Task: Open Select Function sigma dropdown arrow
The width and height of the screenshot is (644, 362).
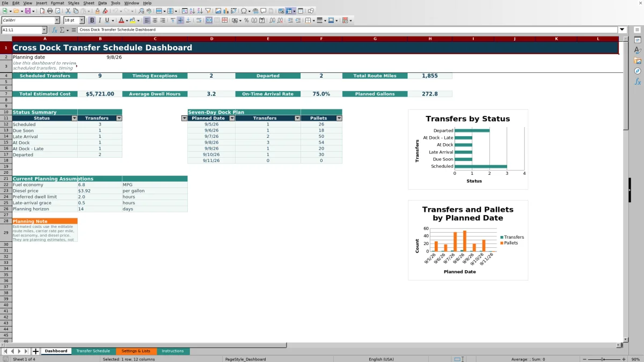Action: 68,30
